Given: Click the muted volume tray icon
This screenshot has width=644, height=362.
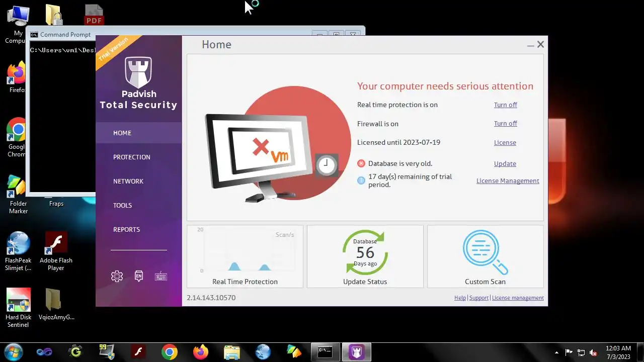Looking at the screenshot, I should 593,352.
